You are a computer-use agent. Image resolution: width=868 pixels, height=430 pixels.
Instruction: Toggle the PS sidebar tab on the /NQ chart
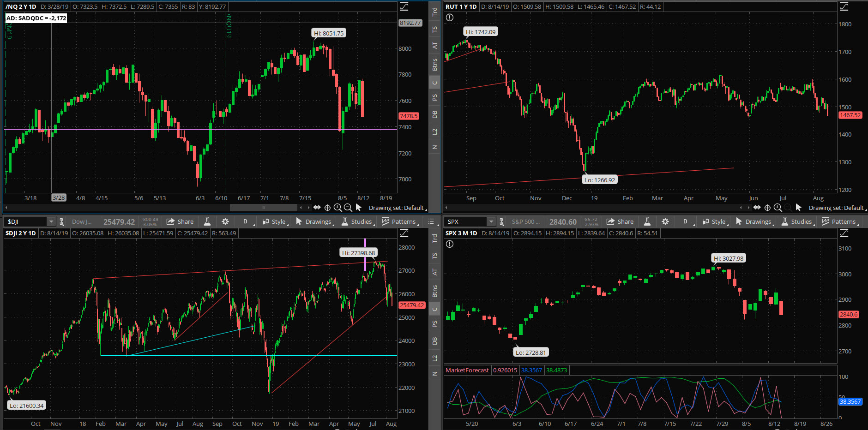434,97
